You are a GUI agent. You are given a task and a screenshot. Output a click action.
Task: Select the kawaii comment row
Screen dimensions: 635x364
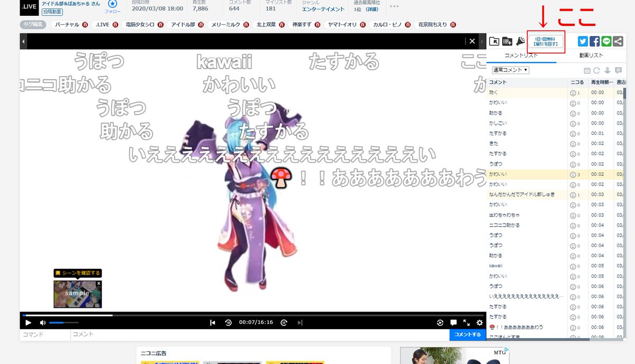554,266
